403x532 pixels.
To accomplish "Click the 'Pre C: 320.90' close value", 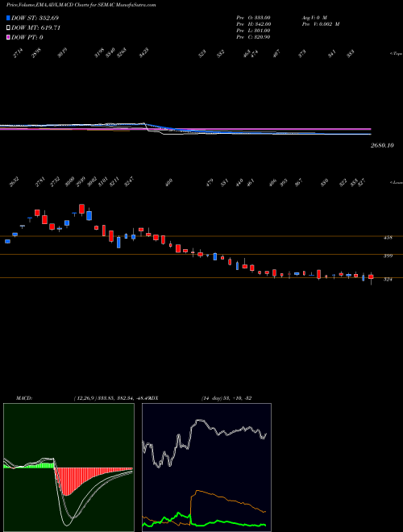I will click(x=253, y=37).
